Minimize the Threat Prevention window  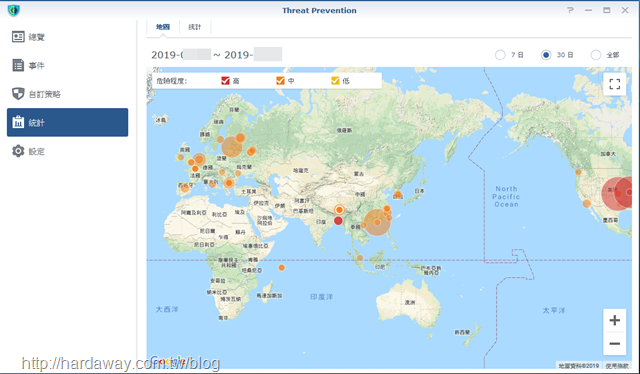click(588, 10)
